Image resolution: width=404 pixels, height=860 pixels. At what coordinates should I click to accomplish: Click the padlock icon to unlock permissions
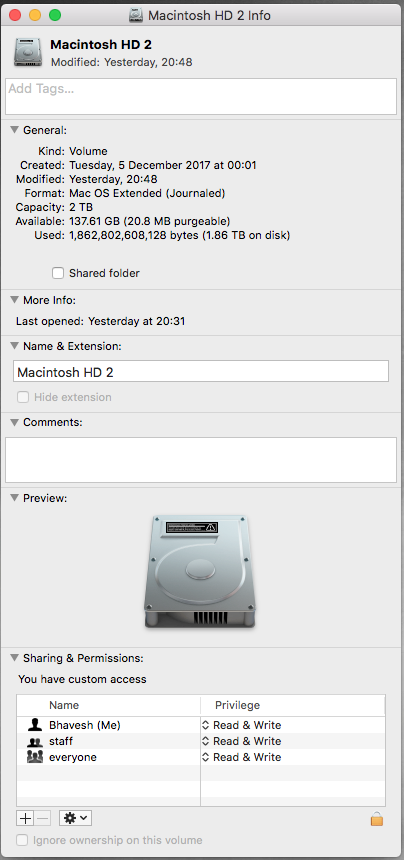pyautogui.click(x=377, y=819)
